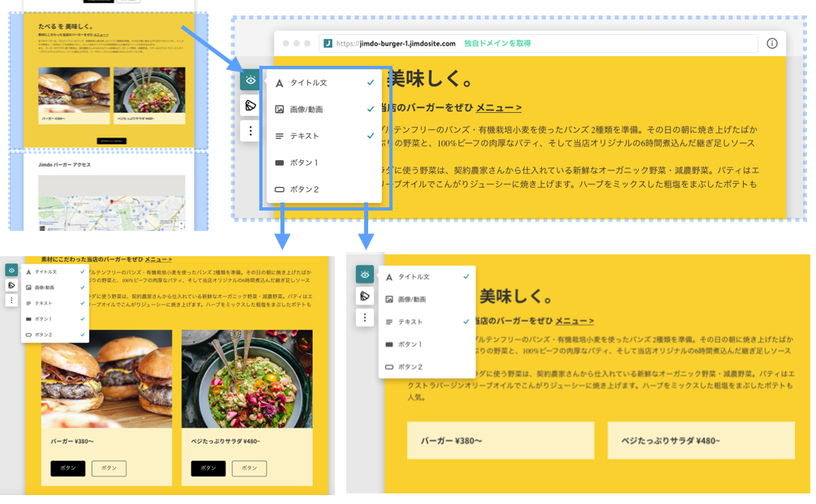
Task: Select 画像/動画 in the element menu
Action: [x=306, y=108]
